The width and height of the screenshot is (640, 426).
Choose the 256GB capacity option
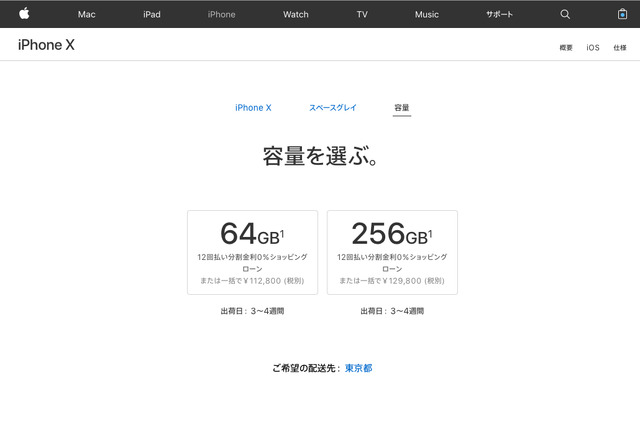392,252
